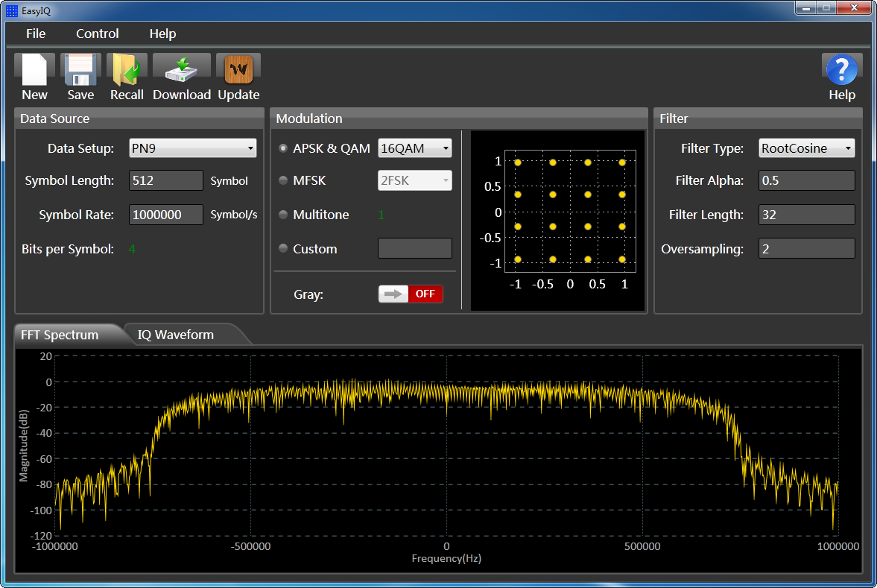Open the Control menu
Image resolution: width=877 pixels, height=588 pixels.
pos(98,34)
